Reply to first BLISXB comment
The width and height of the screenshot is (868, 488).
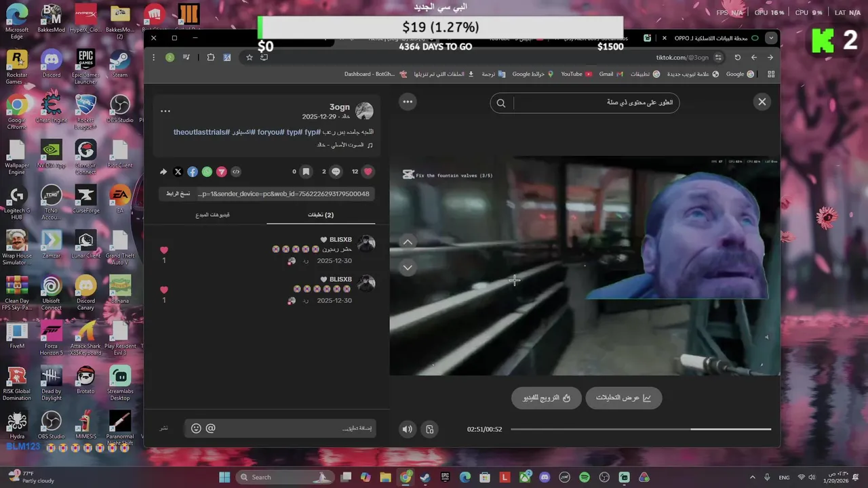[306, 261]
